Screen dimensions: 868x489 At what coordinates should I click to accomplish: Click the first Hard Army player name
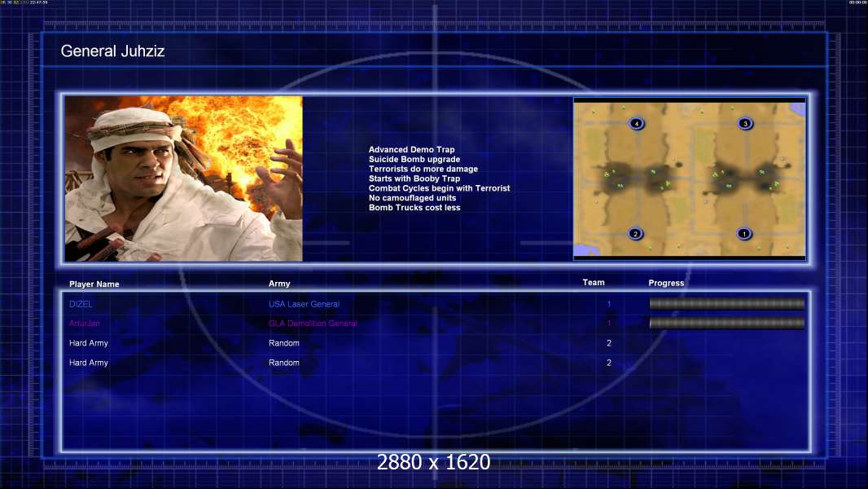click(89, 343)
